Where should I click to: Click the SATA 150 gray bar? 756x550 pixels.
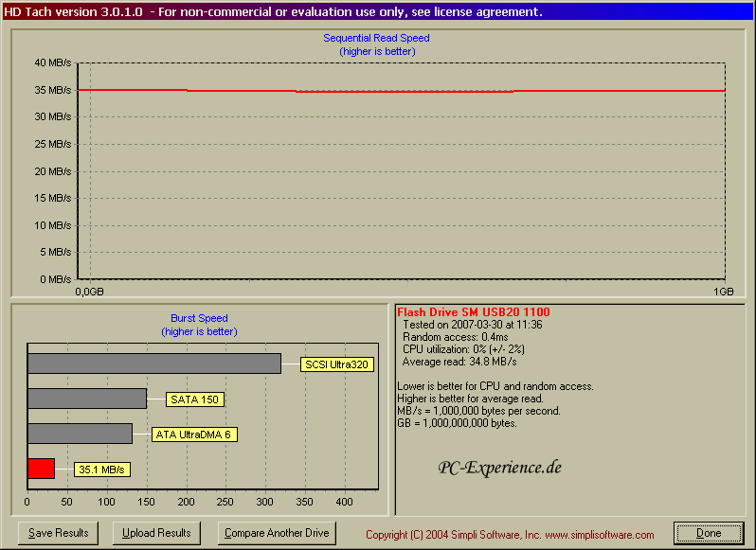pos(86,399)
